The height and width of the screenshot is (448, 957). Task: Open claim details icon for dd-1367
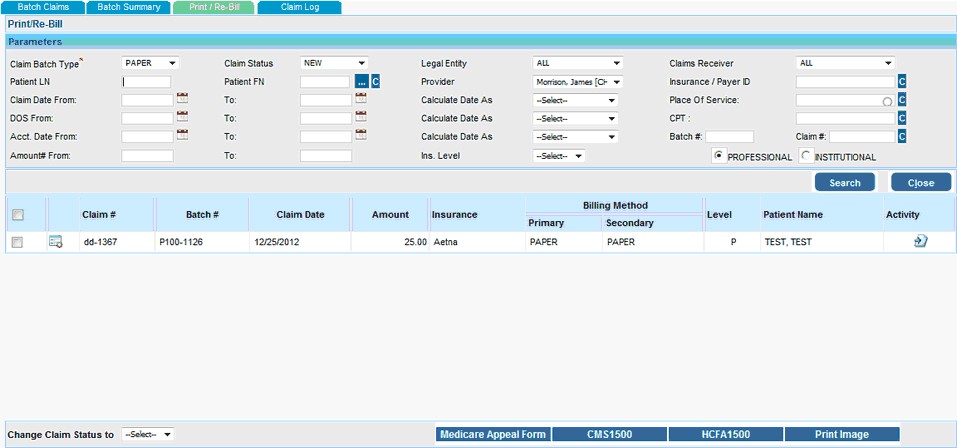tap(56, 242)
